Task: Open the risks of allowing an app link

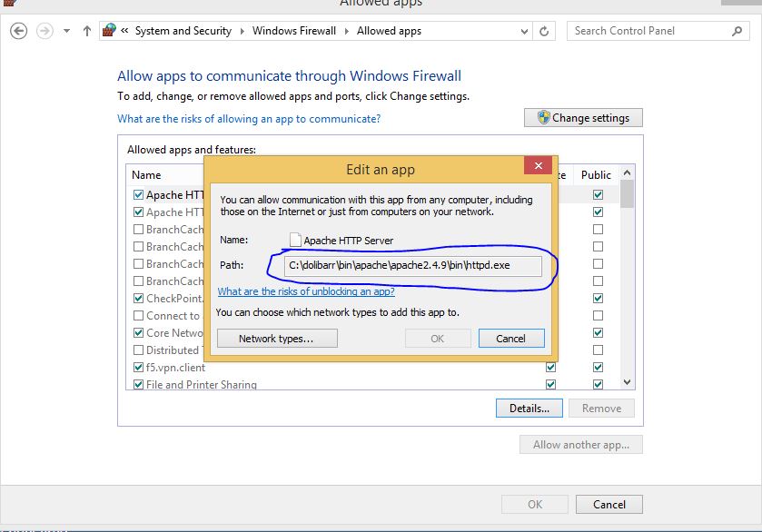Action: click(249, 119)
